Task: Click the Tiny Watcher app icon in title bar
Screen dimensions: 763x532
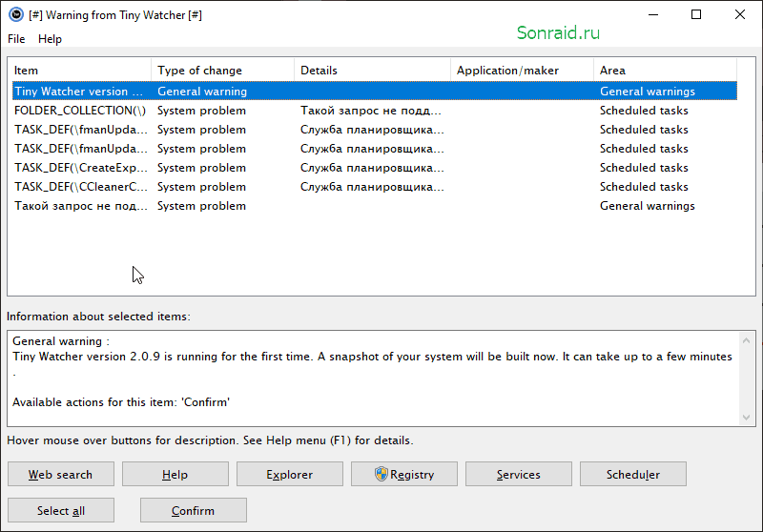Action: click(x=16, y=14)
